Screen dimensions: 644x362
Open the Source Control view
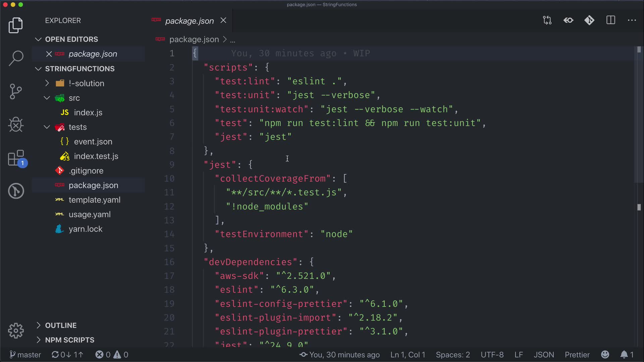(16, 91)
